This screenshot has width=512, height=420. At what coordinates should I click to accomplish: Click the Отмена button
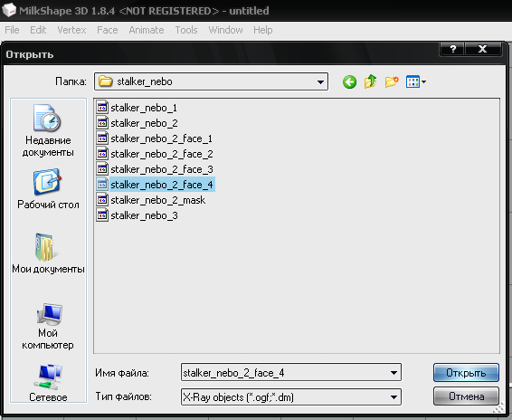tap(466, 396)
